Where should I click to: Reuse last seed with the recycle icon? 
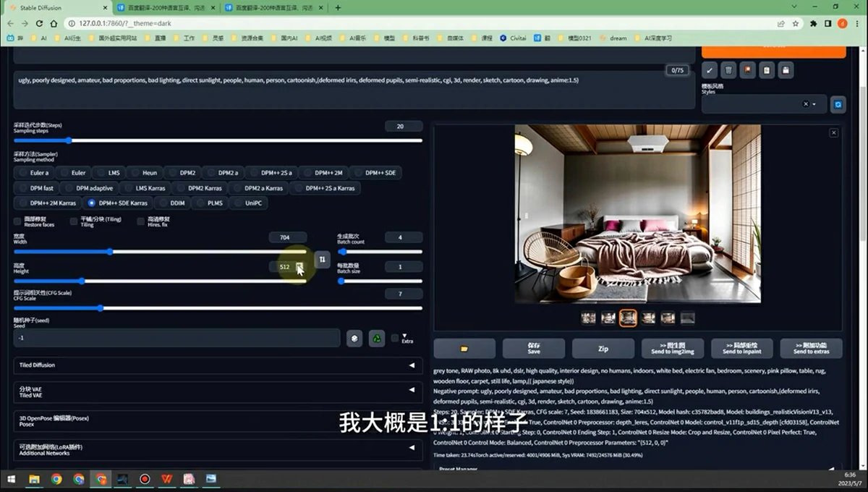click(377, 338)
